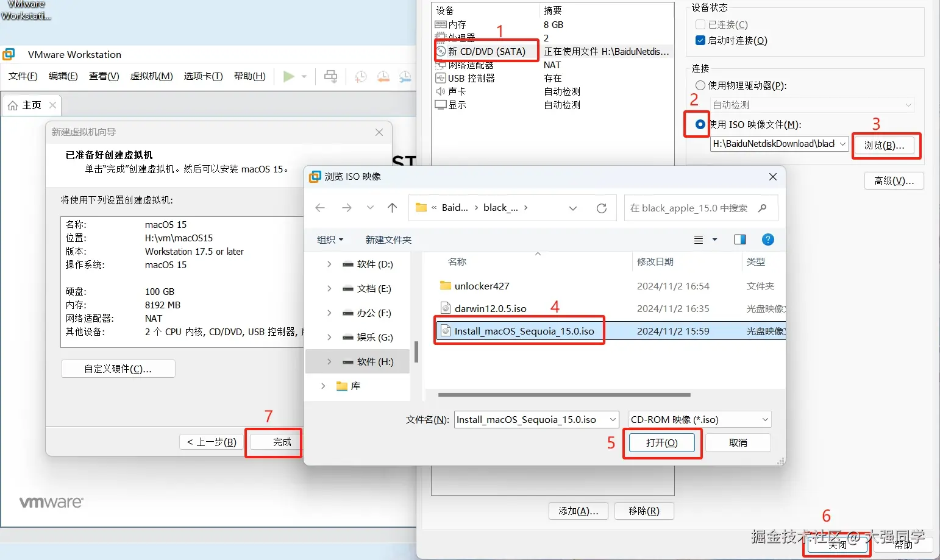Click the 高级(V)... button
Screen dimensions: 940x560
pos(894,180)
